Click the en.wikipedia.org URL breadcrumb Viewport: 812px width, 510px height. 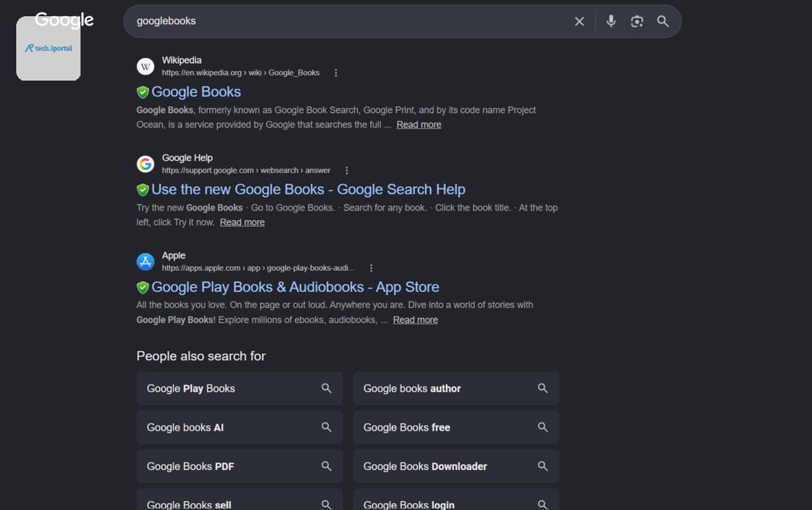[241, 73]
